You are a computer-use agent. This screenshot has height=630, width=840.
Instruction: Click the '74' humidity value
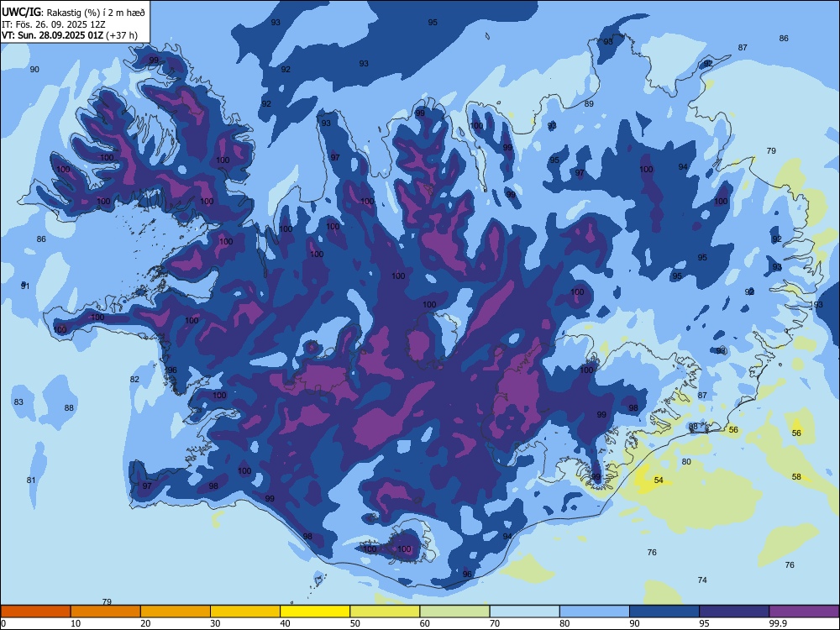[x=702, y=580]
